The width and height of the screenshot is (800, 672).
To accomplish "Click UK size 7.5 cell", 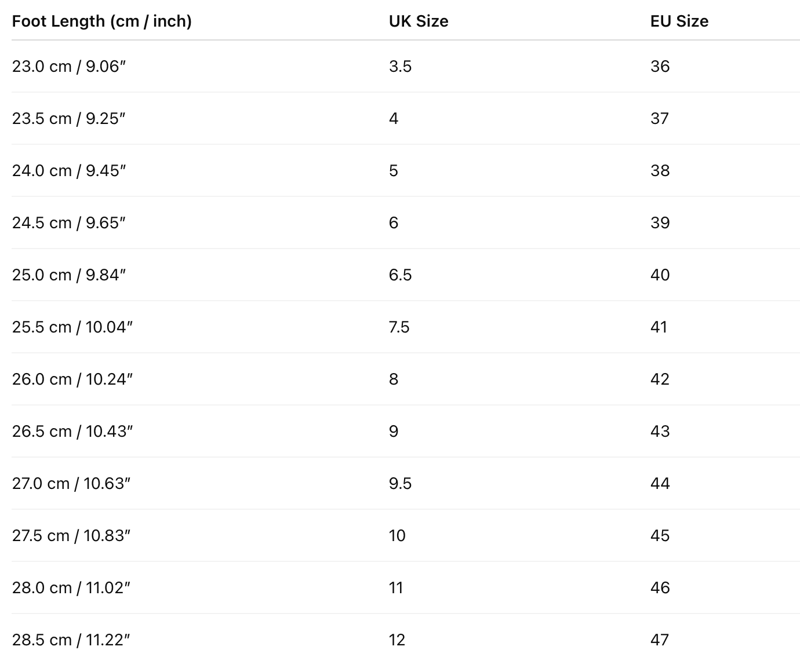I will pos(399,327).
